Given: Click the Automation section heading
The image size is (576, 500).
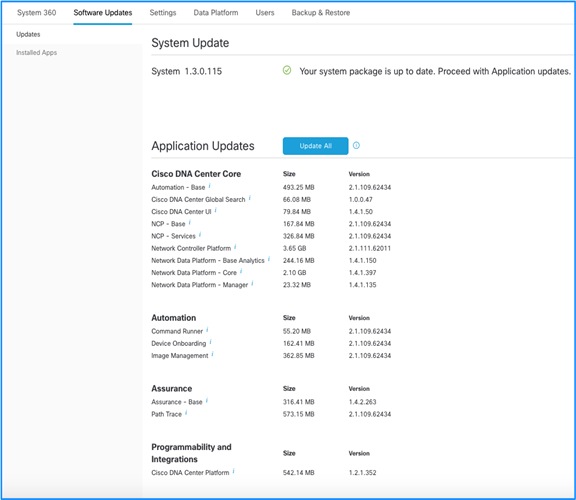Looking at the screenshot, I should click(x=174, y=318).
